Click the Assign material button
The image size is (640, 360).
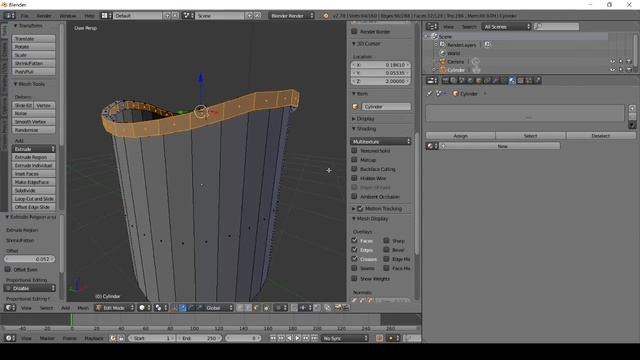[x=460, y=136]
